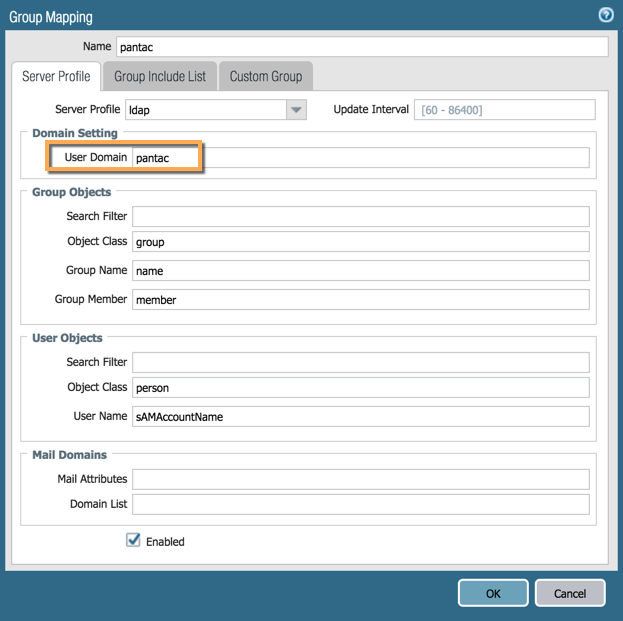Click the User Name sAMAccountName field
623x621 pixels.
361,416
